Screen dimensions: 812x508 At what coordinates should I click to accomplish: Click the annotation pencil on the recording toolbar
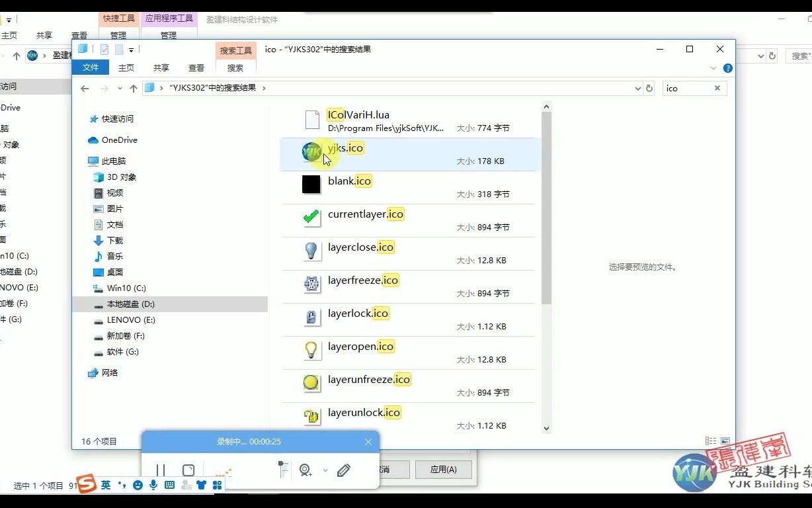click(x=344, y=470)
